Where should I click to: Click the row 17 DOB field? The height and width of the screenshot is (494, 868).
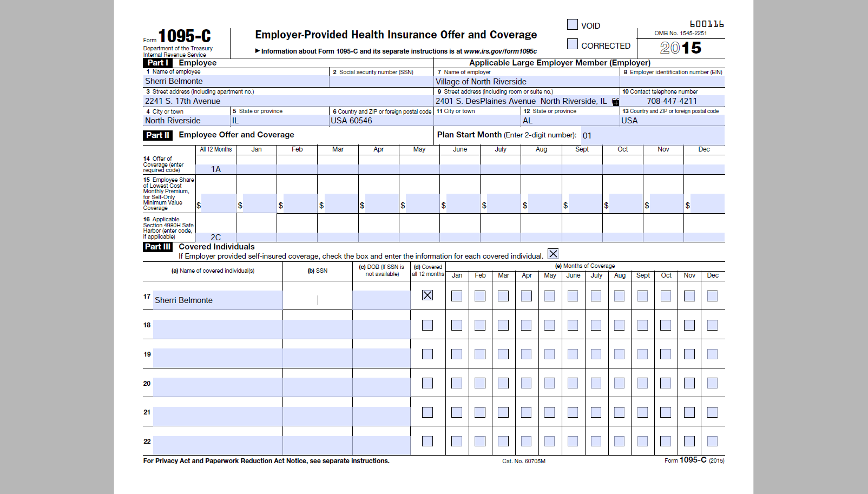click(381, 300)
